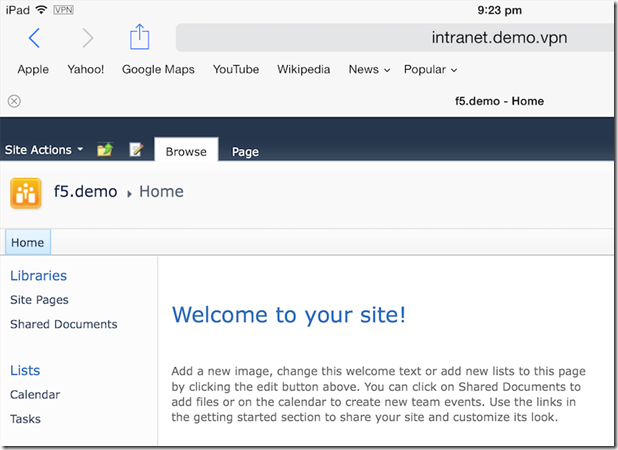Open the Tasks list
The width and height of the screenshot is (618, 450).
click(x=26, y=419)
